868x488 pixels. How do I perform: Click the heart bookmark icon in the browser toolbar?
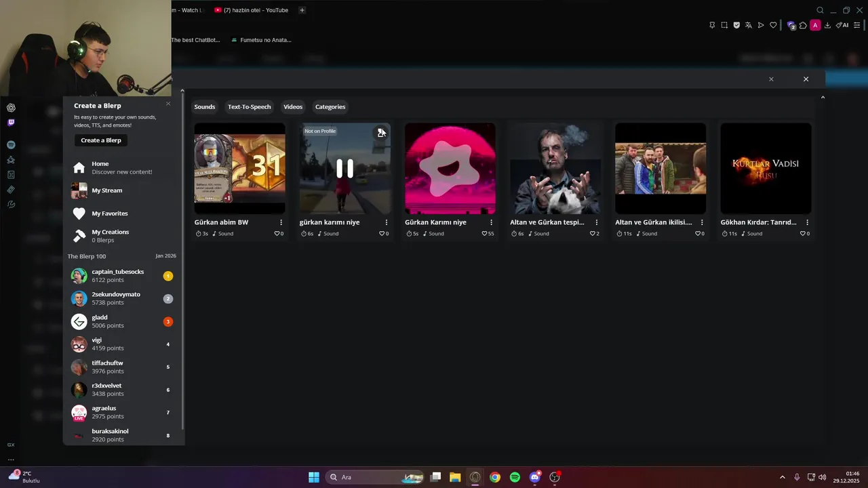pyautogui.click(x=773, y=25)
